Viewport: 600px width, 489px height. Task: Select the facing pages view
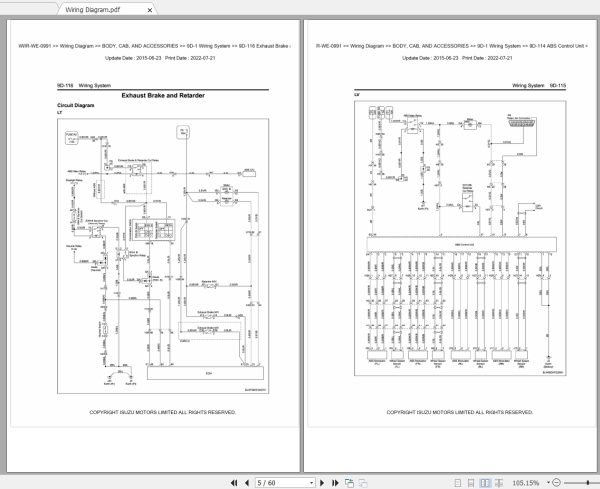pos(485,483)
